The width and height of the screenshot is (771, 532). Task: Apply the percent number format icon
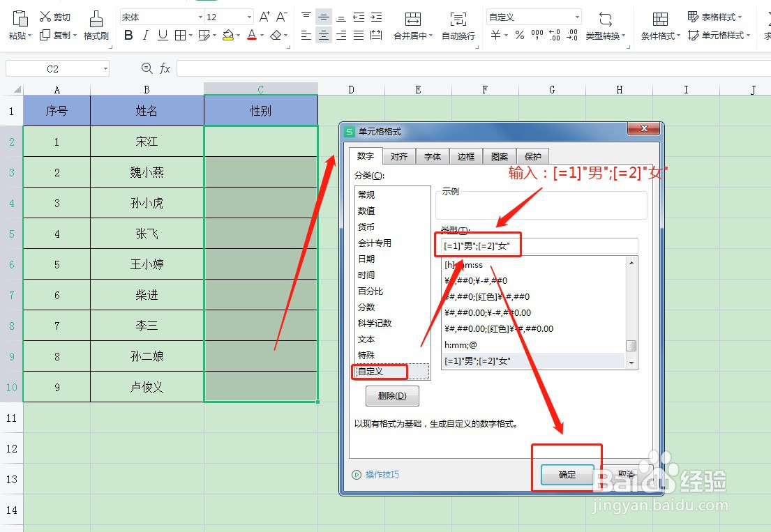pos(519,33)
